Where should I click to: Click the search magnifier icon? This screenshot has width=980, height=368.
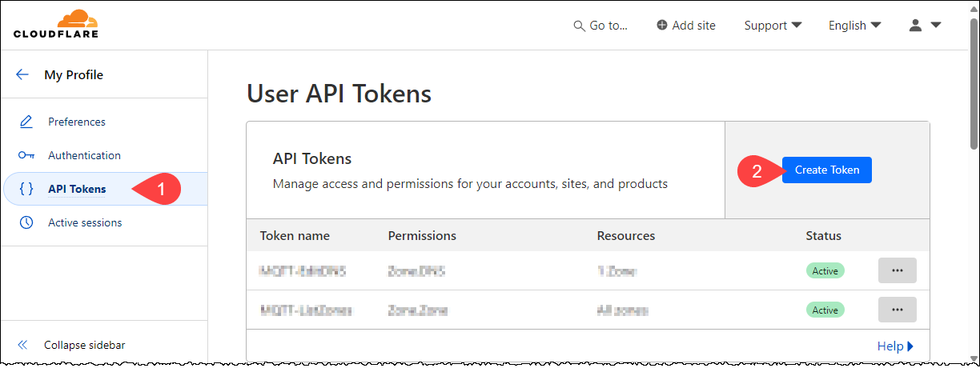pyautogui.click(x=580, y=26)
